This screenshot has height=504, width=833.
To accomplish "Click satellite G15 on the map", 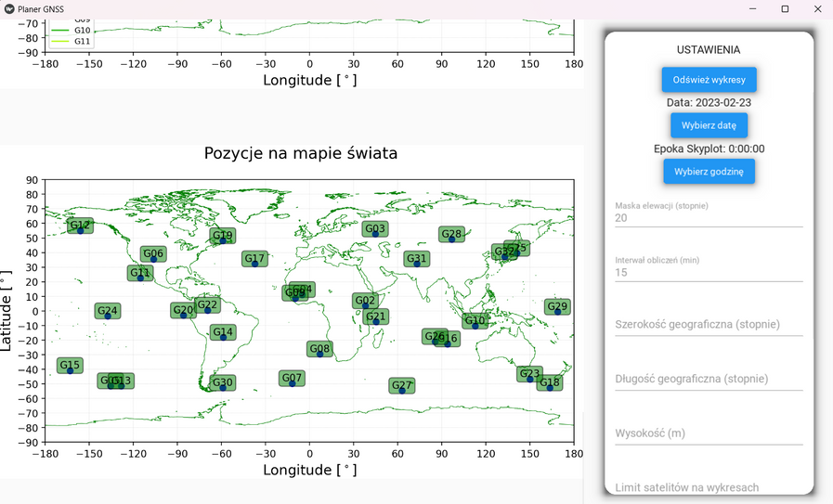I will (70, 366).
